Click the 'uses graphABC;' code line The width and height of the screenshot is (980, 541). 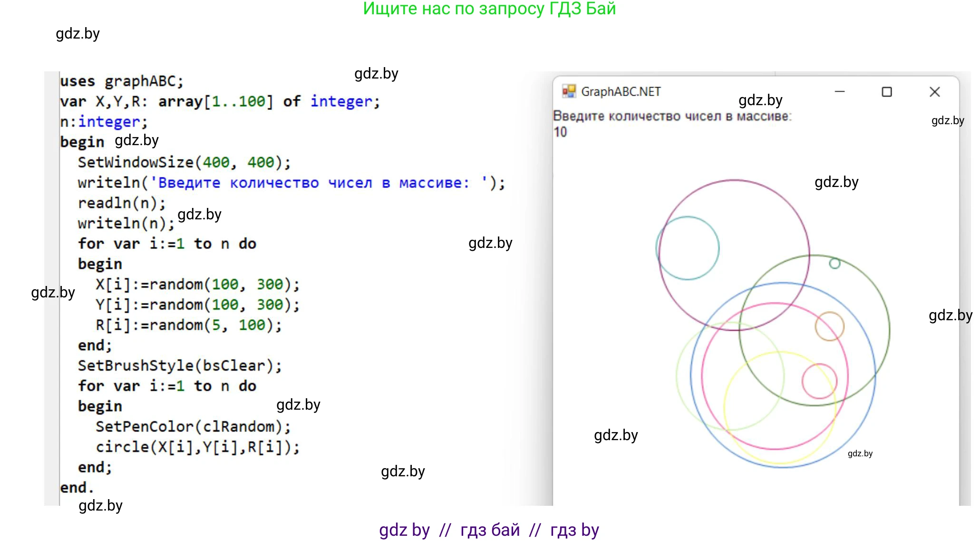[122, 81]
